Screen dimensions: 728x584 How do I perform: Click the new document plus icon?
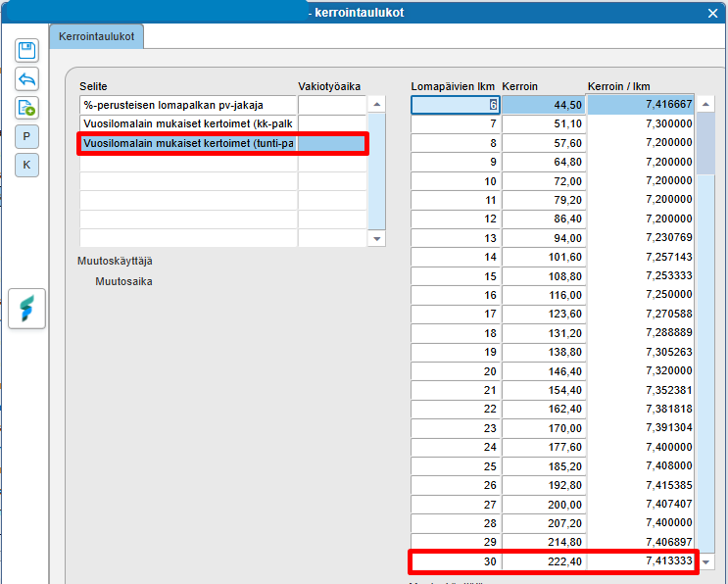click(27, 108)
